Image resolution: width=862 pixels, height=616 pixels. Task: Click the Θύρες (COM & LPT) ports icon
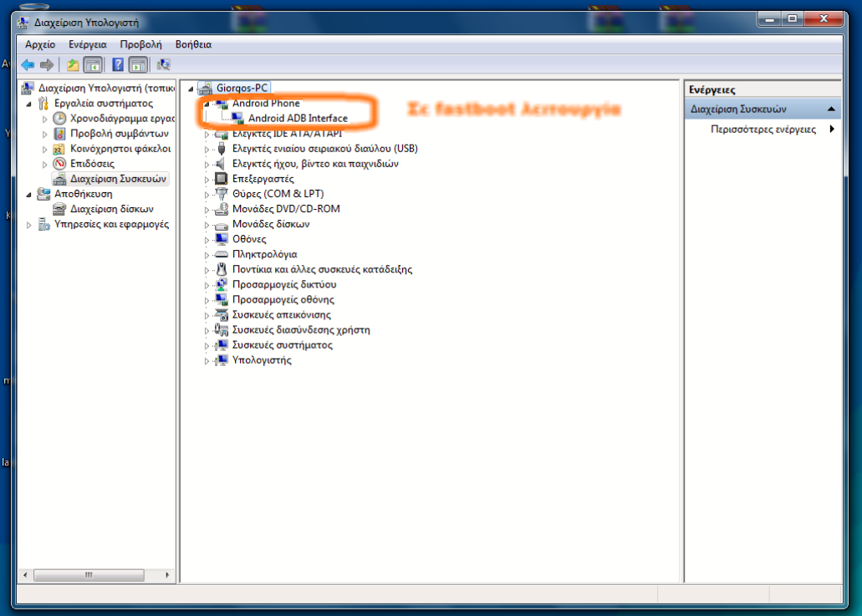coord(221,194)
